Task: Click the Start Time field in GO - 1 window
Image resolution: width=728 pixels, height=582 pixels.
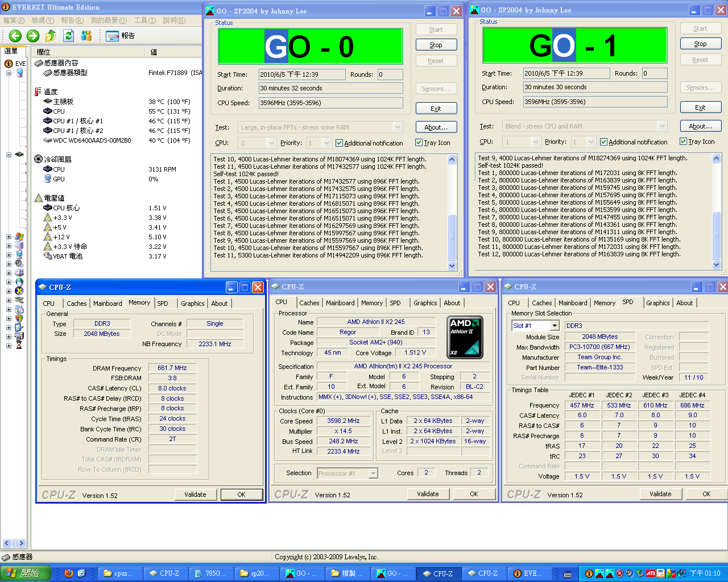Action: pos(566,73)
